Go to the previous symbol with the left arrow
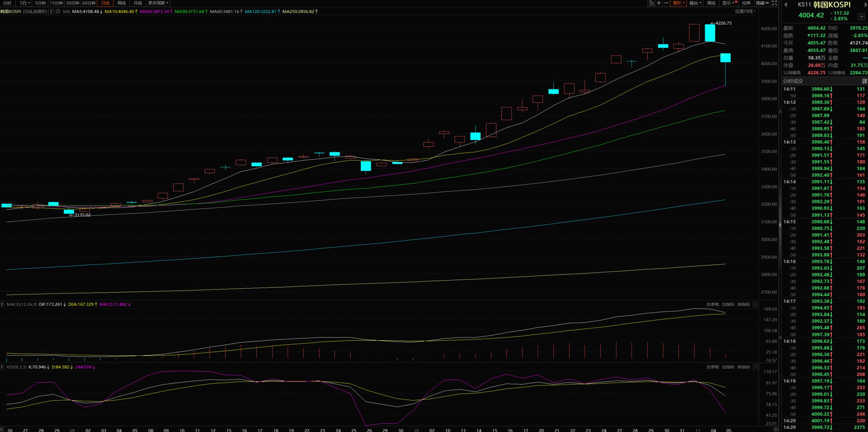868x432 pixels. (x=786, y=4)
